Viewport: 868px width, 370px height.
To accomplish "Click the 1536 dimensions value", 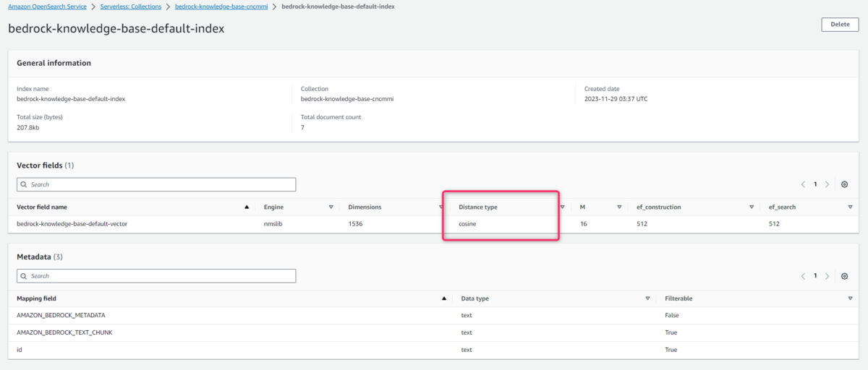I will [355, 224].
